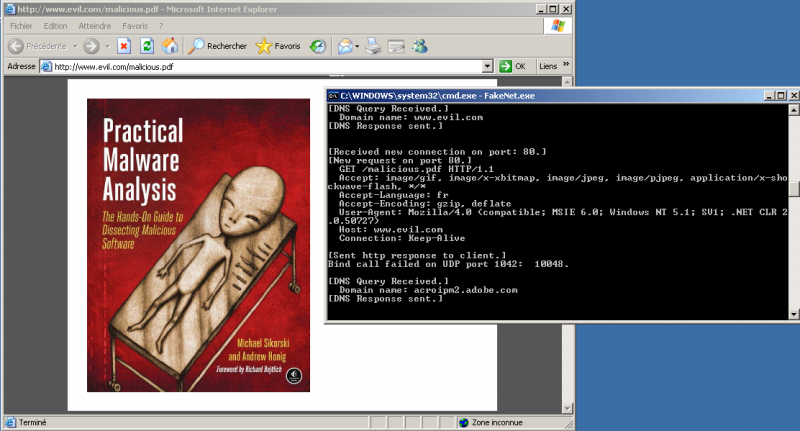Open the Fichier menu
This screenshot has height=431, width=800.
pos(20,25)
